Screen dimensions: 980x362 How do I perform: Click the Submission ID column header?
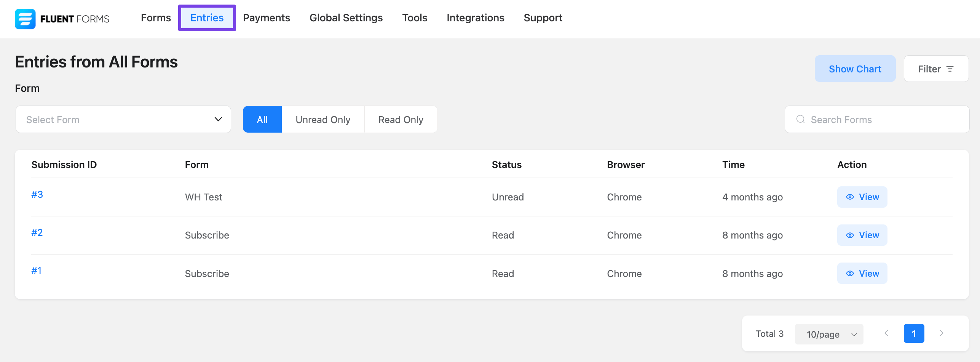point(64,165)
